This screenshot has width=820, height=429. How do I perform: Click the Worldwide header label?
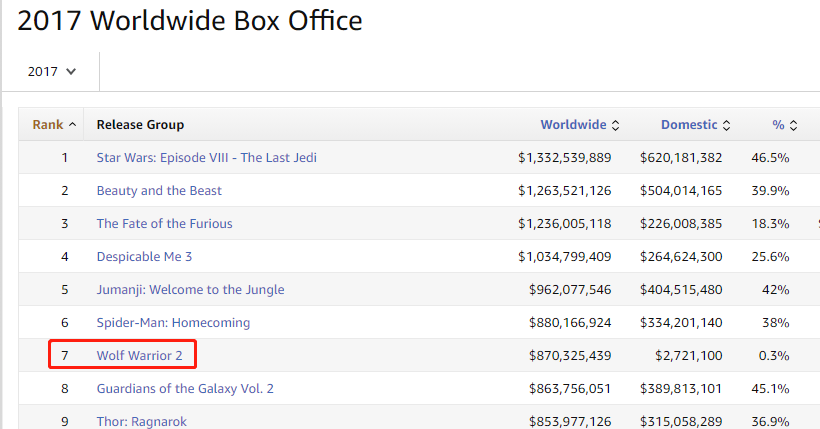(x=573, y=125)
